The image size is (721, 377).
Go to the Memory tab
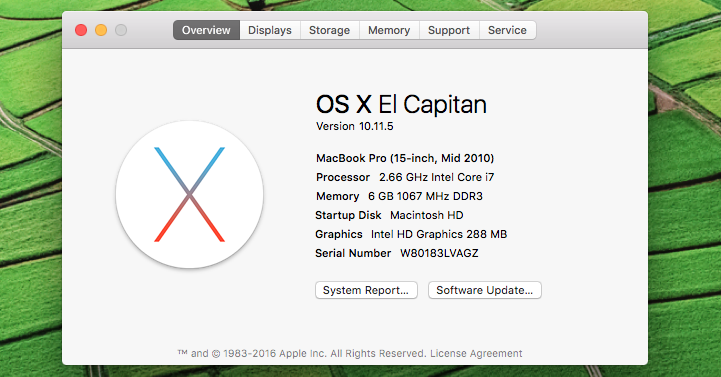pos(389,30)
